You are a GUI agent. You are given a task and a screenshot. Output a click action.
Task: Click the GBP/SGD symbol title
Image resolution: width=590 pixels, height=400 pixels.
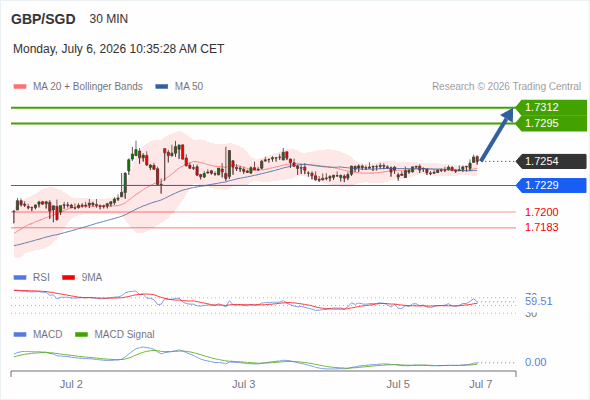43,19
